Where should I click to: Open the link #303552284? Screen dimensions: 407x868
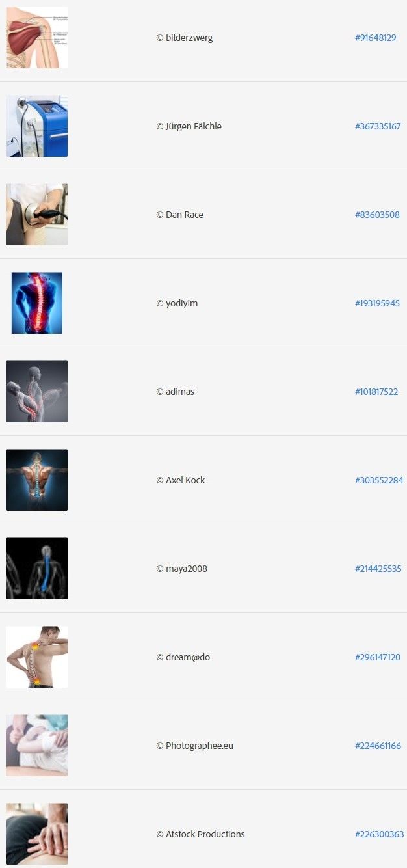click(379, 480)
